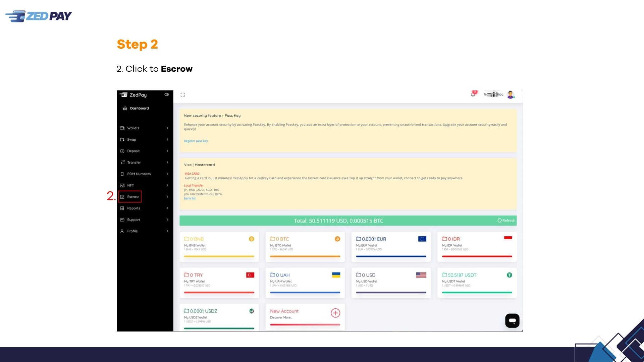Viewport: 644px width, 362px height.
Task: Click the fullscreen expand icon
Action: click(x=183, y=95)
